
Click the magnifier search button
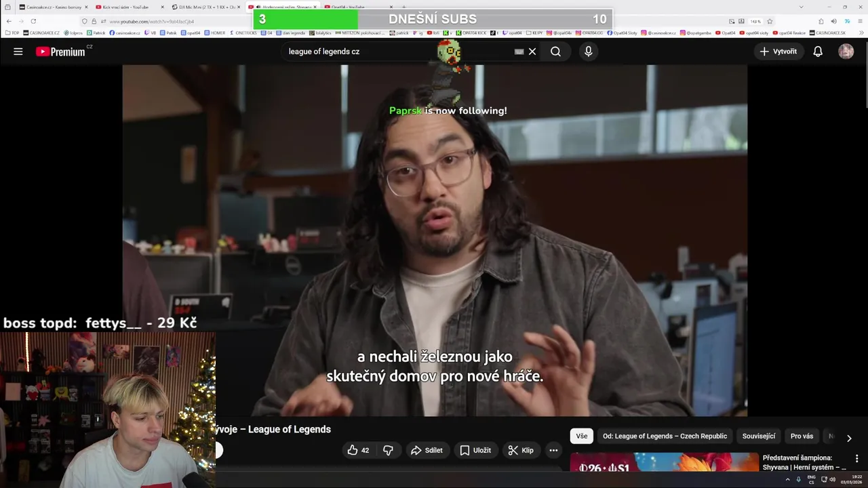click(555, 52)
